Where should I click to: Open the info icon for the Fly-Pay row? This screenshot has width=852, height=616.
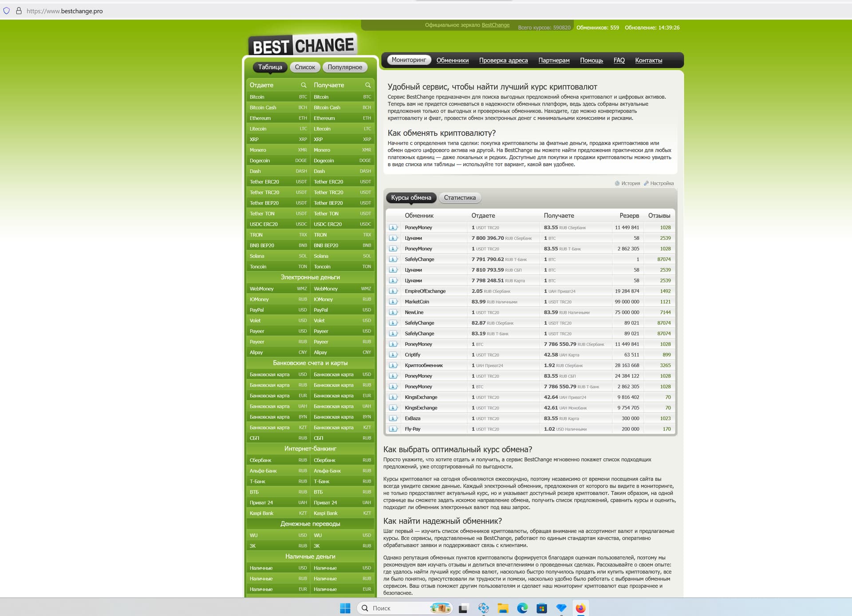point(393,429)
